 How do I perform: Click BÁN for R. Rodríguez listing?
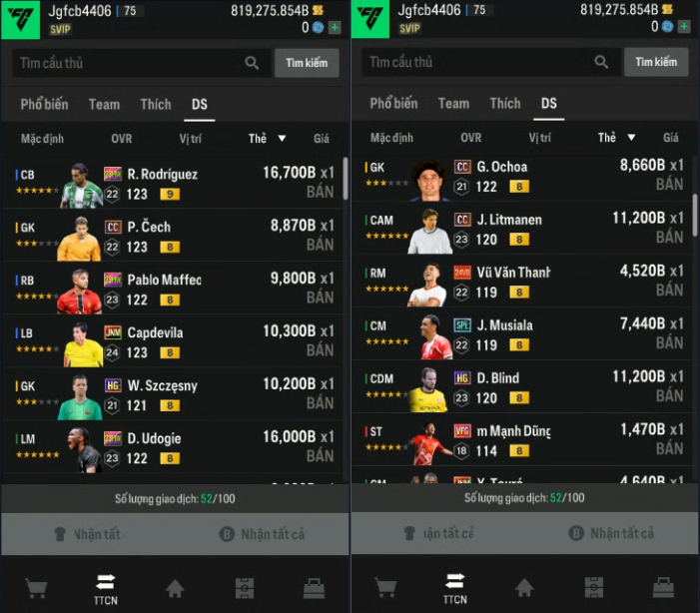pyautogui.click(x=320, y=192)
